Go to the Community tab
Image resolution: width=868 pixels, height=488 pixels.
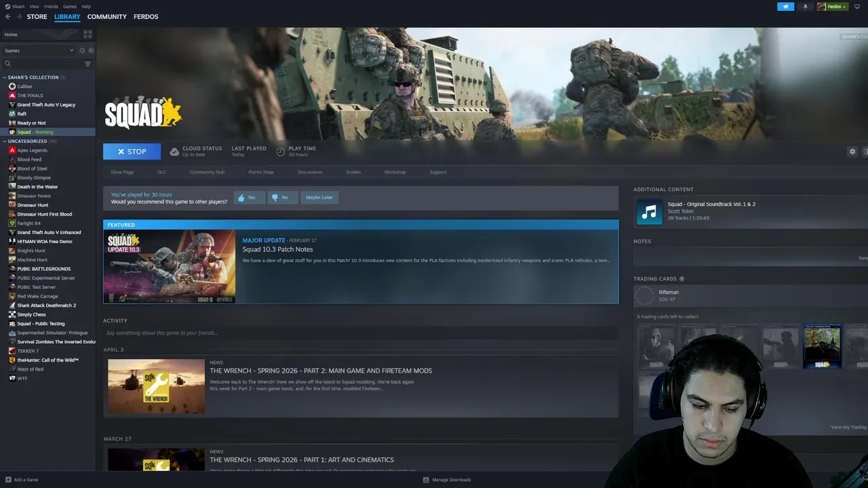[x=106, y=16]
